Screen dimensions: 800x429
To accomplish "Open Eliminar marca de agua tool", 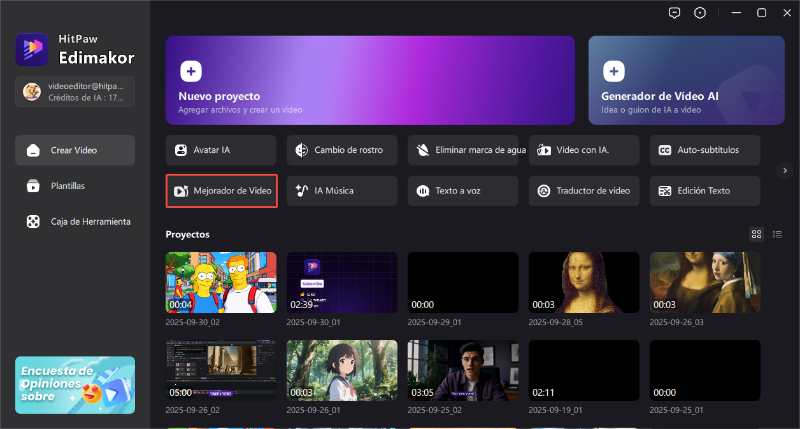I will [x=462, y=150].
